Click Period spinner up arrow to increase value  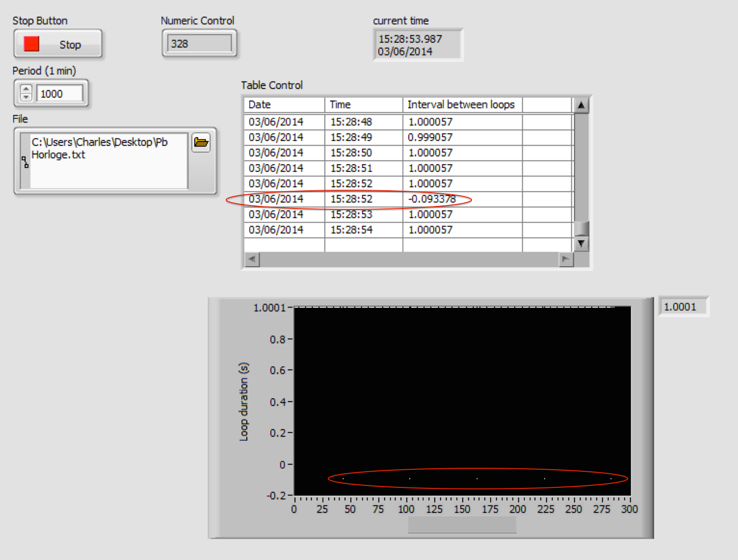click(x=26, y=88)
